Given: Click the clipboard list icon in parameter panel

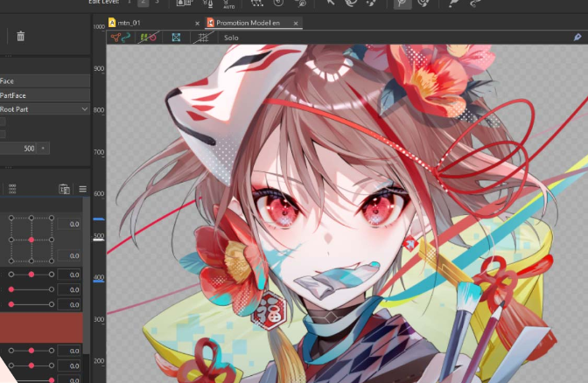Looking at the screenshot, I should point(64,189).
